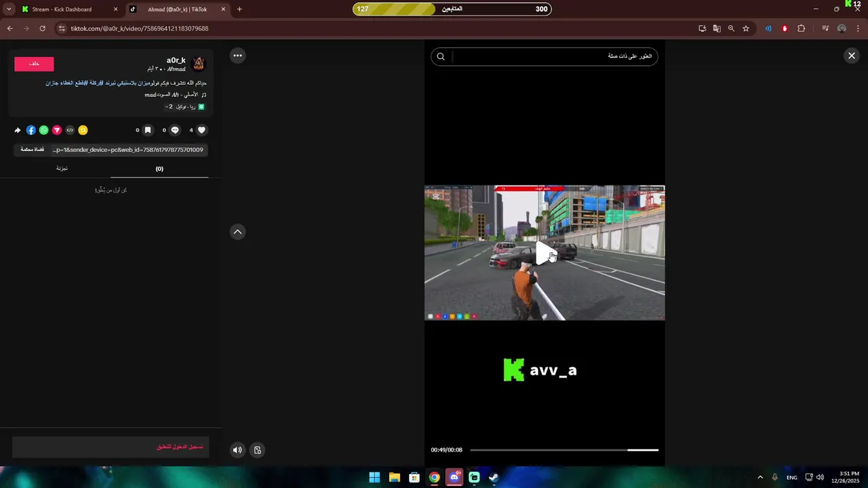Click install app icon in address bar

pyautogui.click(x=703, y=28)
